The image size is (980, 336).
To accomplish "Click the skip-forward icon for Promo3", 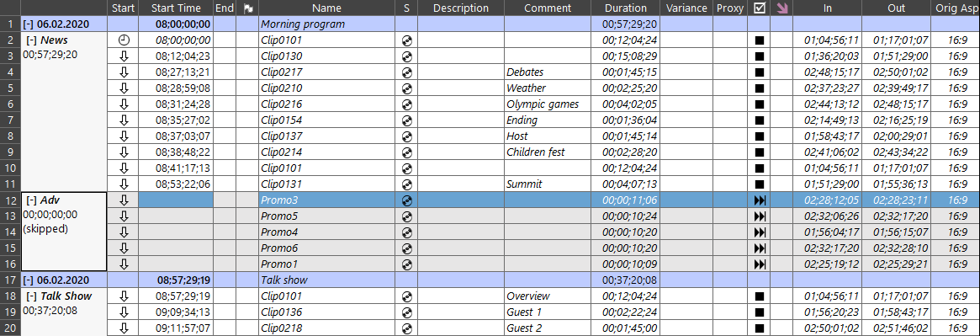I will (760, 200).
